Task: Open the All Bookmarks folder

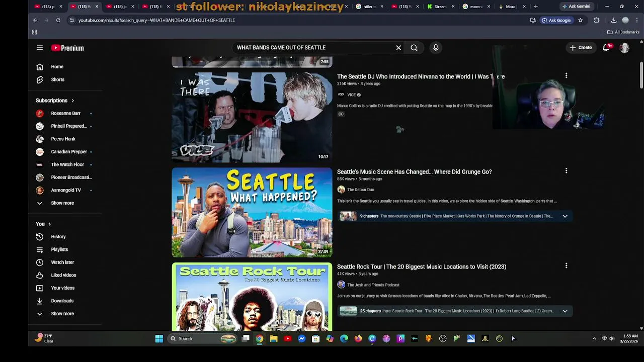Action: 623,32
